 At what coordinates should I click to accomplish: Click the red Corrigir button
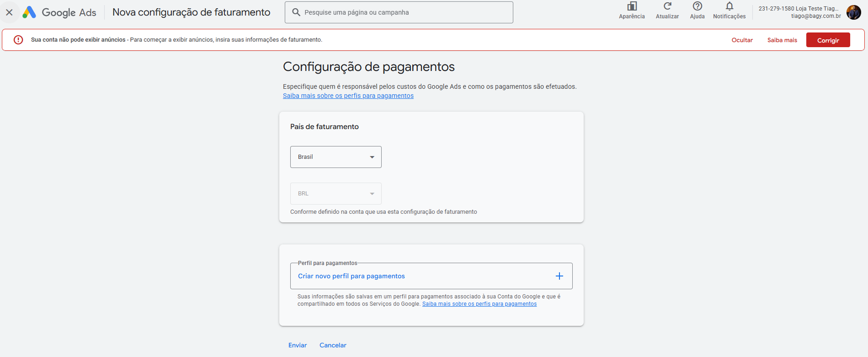(828, 40)
